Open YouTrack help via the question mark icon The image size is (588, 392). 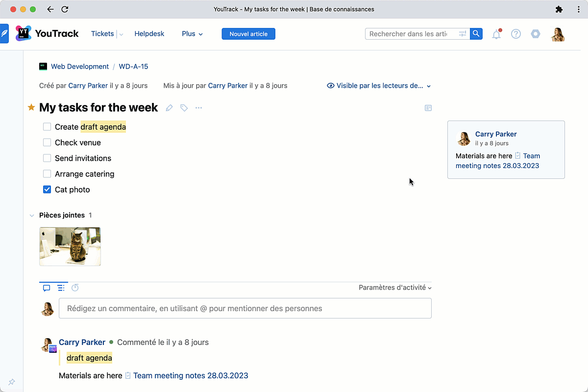click(515, 34)
